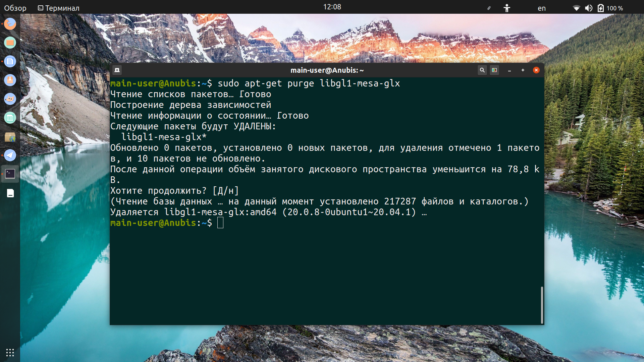Open terminal search with magnifier icon

[x=482, y=70]
